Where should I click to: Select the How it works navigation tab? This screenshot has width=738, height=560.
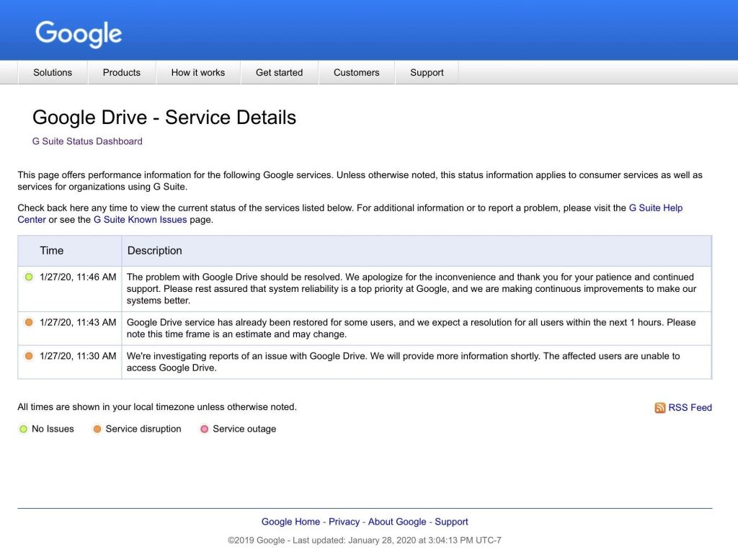pyautogui.click(x=198, y=72)
